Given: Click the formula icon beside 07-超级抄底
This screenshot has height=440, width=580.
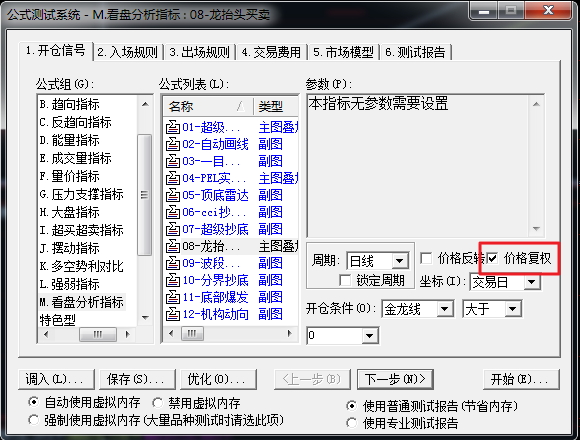Looking at the screenshot, I should 172,229.
